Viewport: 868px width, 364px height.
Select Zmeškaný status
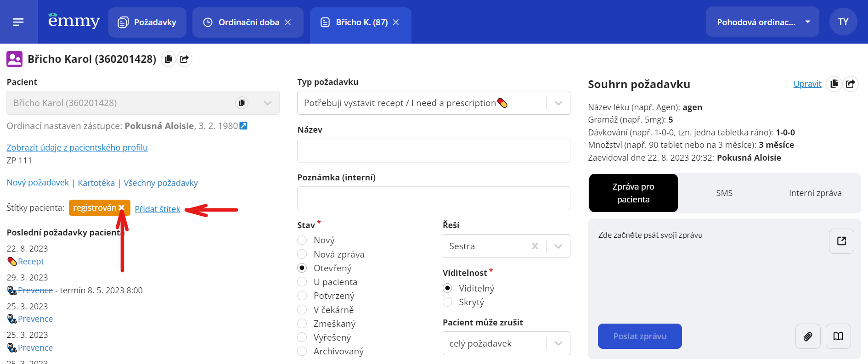[x=302, y=324]
